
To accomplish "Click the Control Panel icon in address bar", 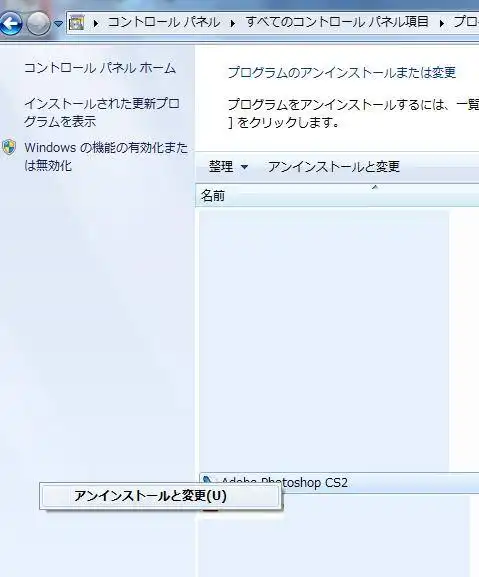I will coord(77,23).
